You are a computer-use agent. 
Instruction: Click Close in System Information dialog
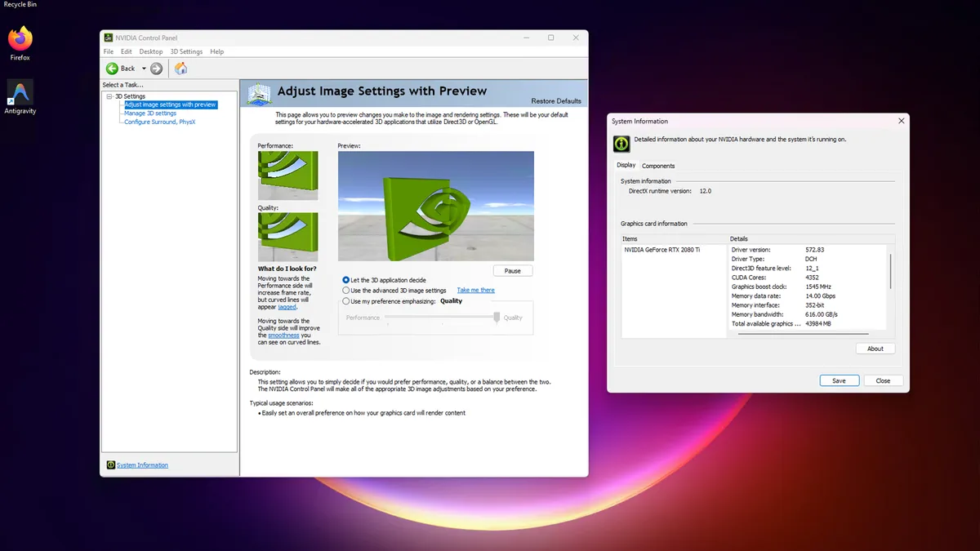coord(883,380)
